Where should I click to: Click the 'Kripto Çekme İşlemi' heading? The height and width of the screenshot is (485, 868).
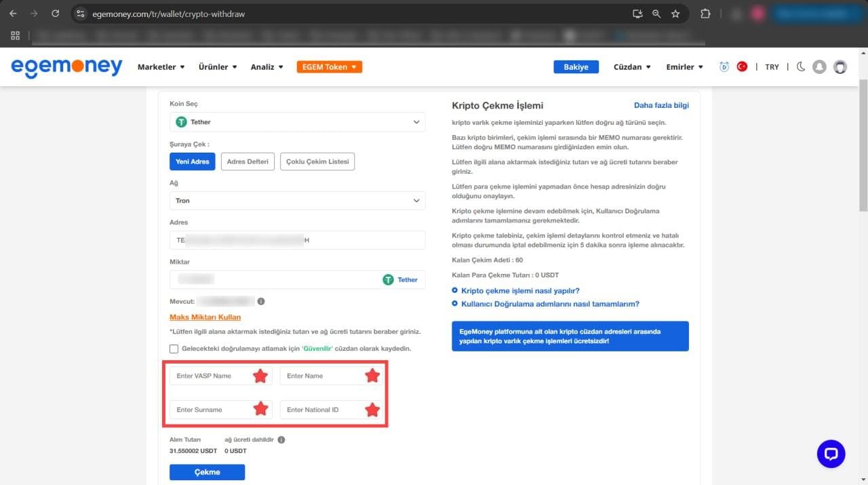498,105
